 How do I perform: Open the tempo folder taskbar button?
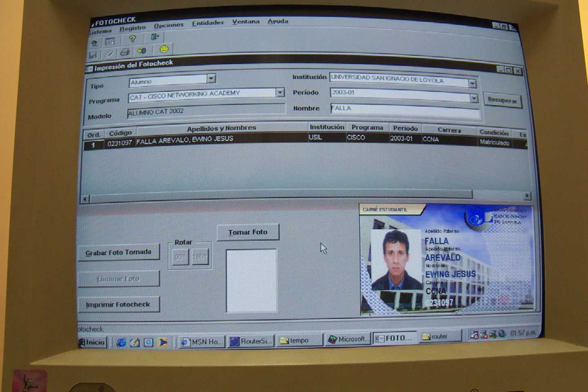click(300, 340)
